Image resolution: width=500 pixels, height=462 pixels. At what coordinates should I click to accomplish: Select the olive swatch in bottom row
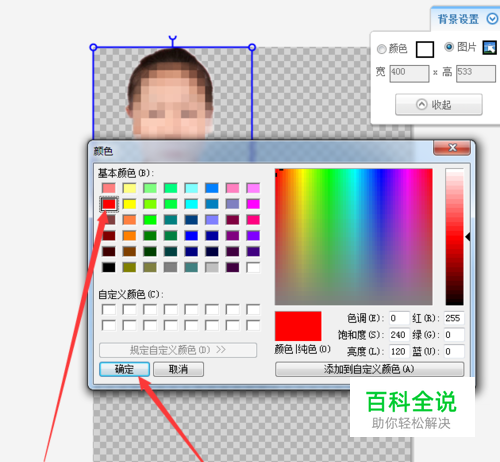click(129, 267)
